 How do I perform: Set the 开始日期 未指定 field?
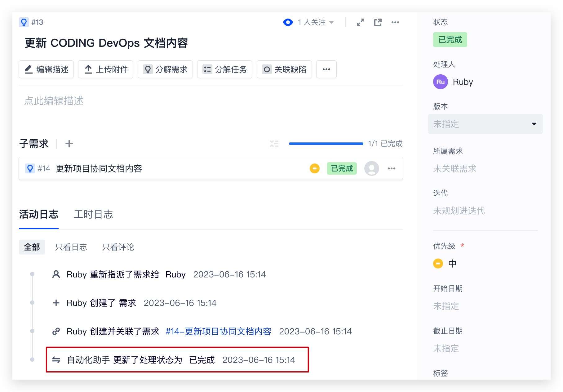(x=446, y=306)
